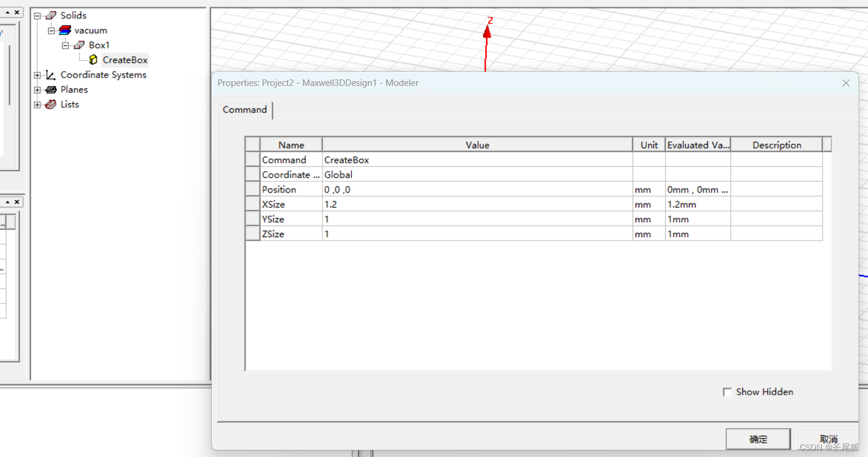868x457 pixels.
Task: Click the Box1 object icon
Action: tap(79, 45)
